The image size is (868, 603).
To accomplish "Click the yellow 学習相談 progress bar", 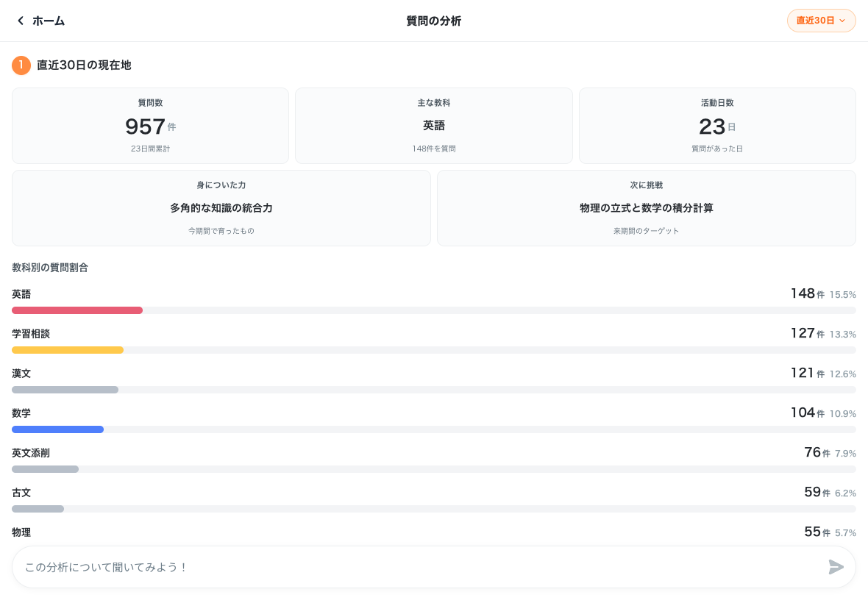I will coord(68,350).
